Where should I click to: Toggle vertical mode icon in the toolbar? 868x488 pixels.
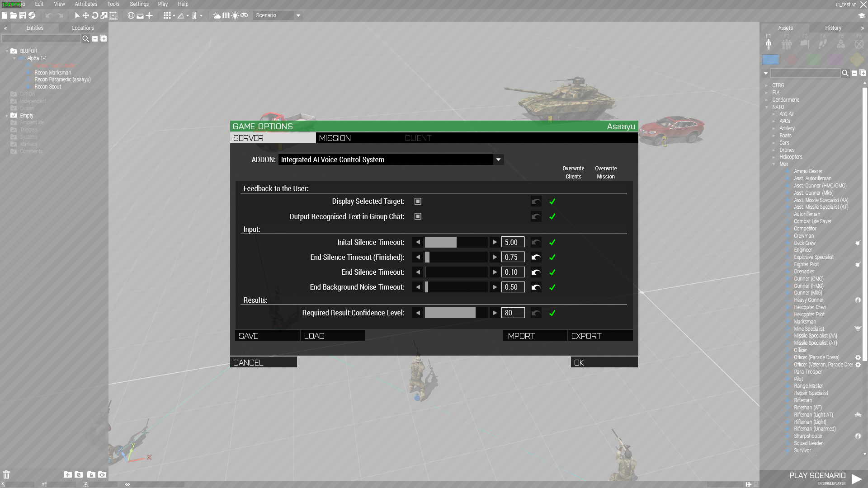[x=149, y=15]
